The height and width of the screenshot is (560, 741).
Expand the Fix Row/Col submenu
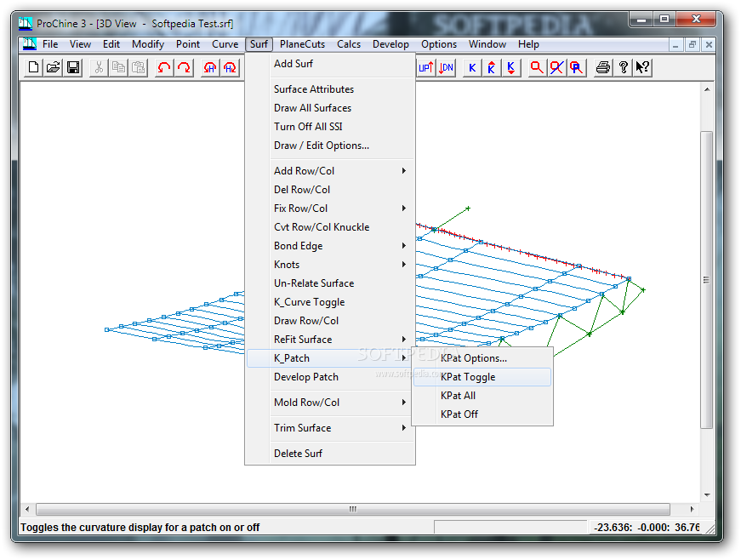[330, 209]
